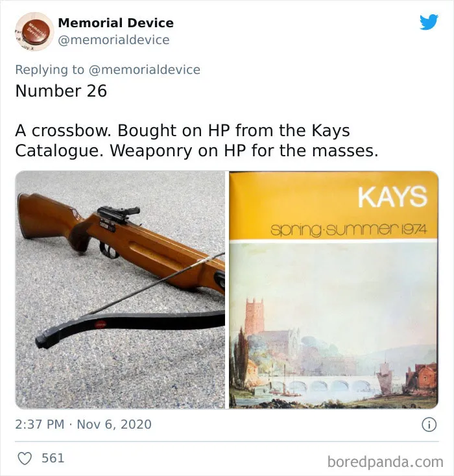Screen dimensions: 454x476
Task: Click the 2:37 PM timestamp
Action: tap(40, 424)
